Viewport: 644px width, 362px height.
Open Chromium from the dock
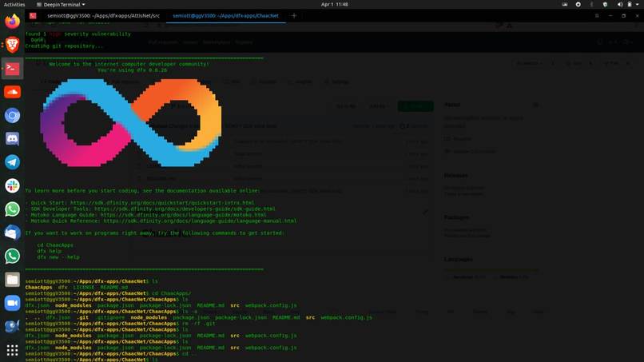point(12,115)
